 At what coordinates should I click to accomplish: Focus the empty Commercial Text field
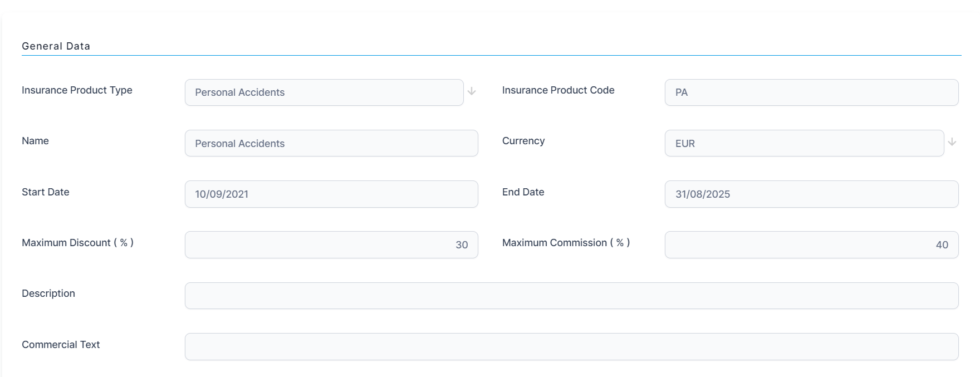(571, 347)
